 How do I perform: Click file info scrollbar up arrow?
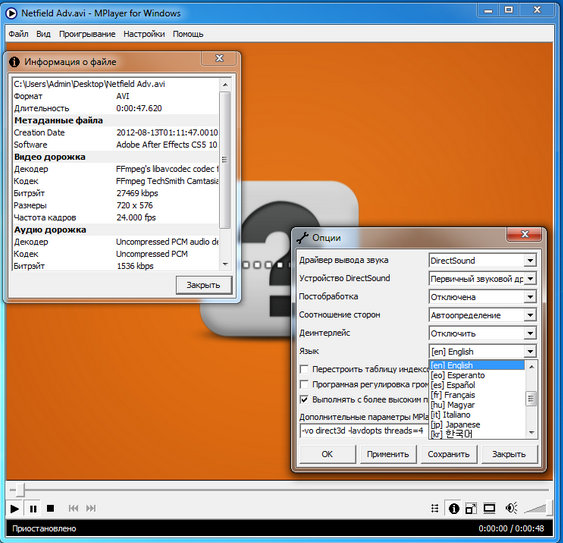click(225, 85)
